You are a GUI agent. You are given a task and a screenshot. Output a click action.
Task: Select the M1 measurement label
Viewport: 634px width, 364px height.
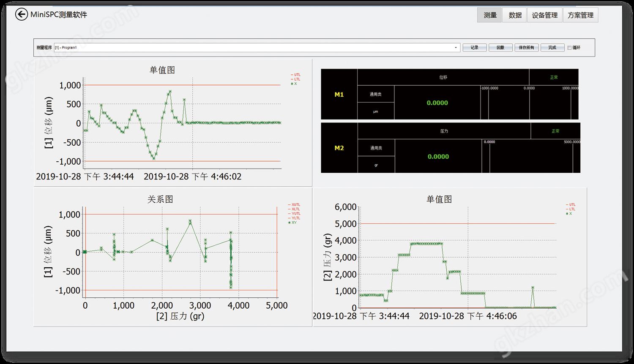coord(339,95)
